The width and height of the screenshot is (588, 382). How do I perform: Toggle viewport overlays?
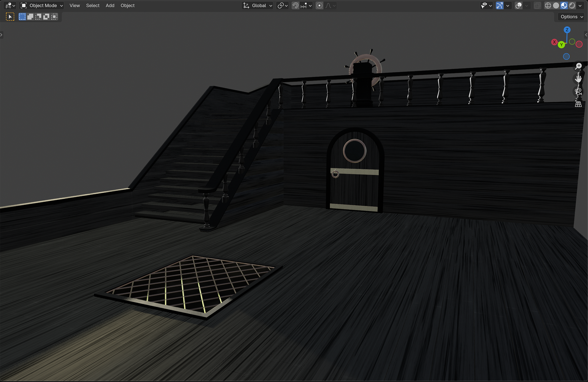tap(518, 6)
